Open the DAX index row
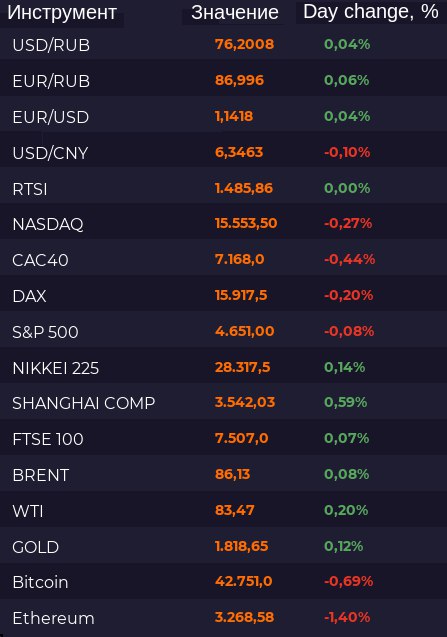This screenshot has width=447, height=637. pos(224,296)
